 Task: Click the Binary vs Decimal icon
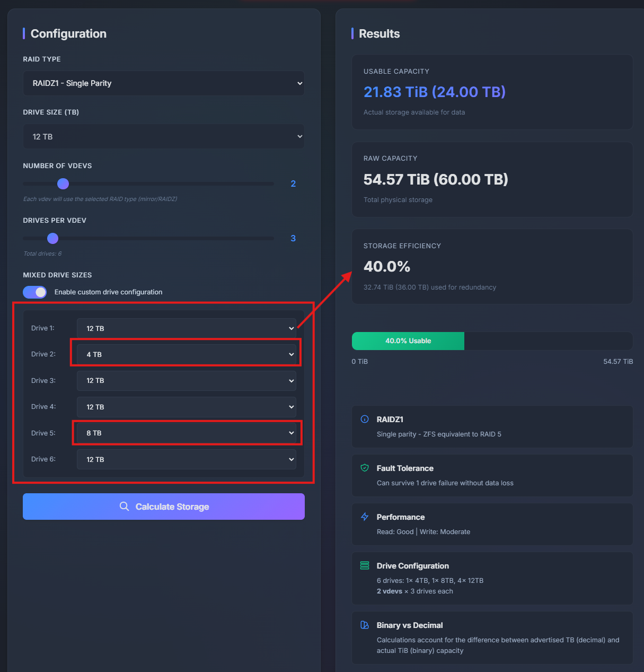point(365,625)
